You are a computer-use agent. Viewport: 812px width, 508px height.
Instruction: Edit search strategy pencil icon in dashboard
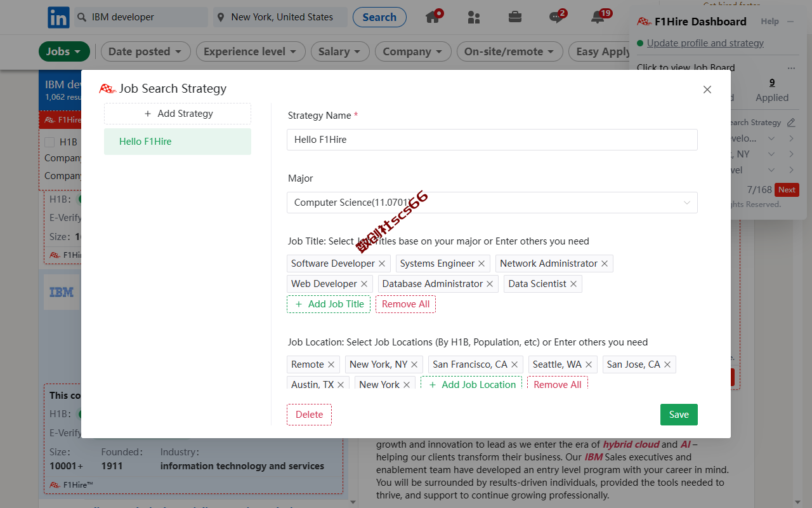(791, 123)
